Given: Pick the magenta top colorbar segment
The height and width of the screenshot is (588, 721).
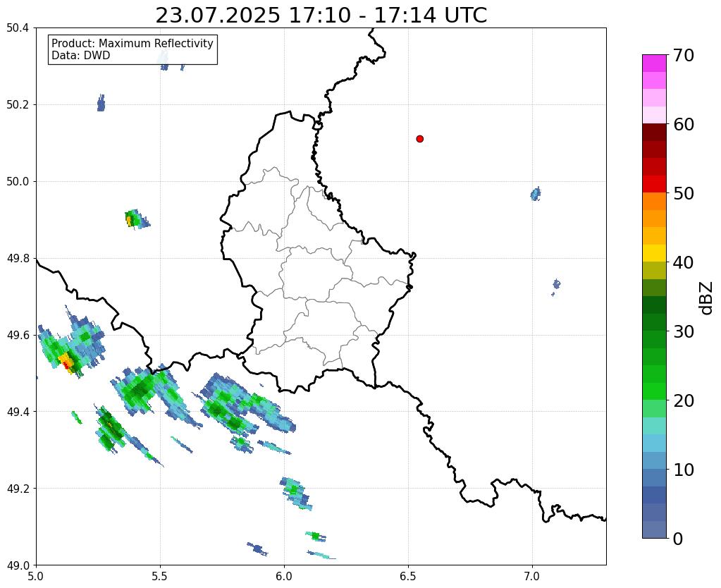Looking at the screenshot, I should (x=654, y=63).
